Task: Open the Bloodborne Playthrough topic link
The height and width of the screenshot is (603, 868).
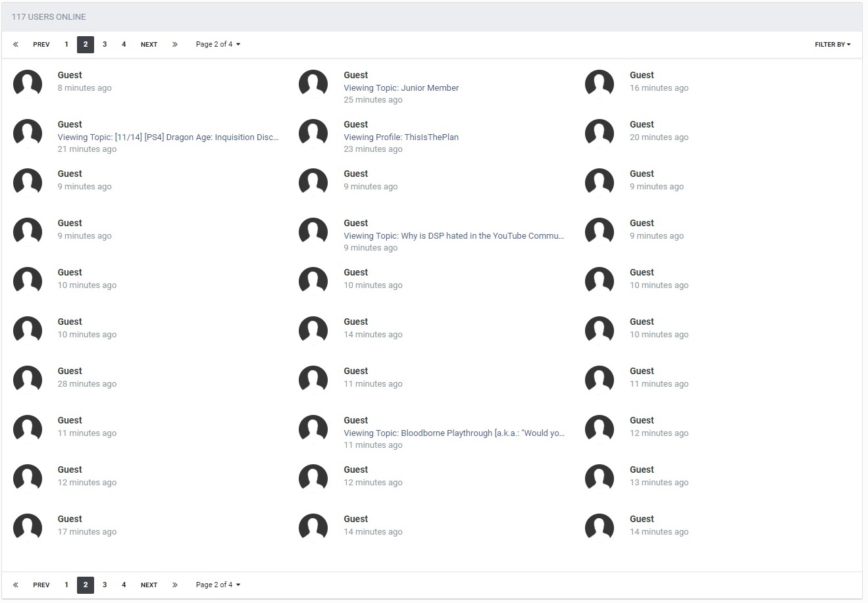Action: [x=454, y=433]
